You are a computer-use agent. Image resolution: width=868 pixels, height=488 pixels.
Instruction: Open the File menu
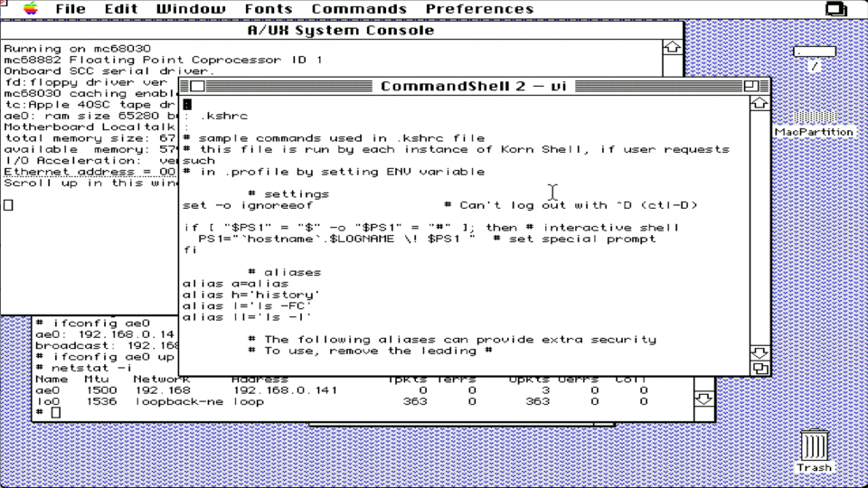tap(71, 9)
